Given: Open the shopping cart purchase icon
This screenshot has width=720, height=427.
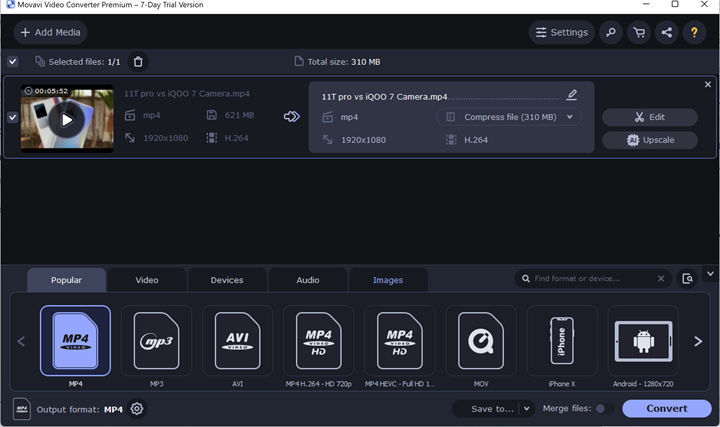Looking at the screenshot, I should click(639, 33).
